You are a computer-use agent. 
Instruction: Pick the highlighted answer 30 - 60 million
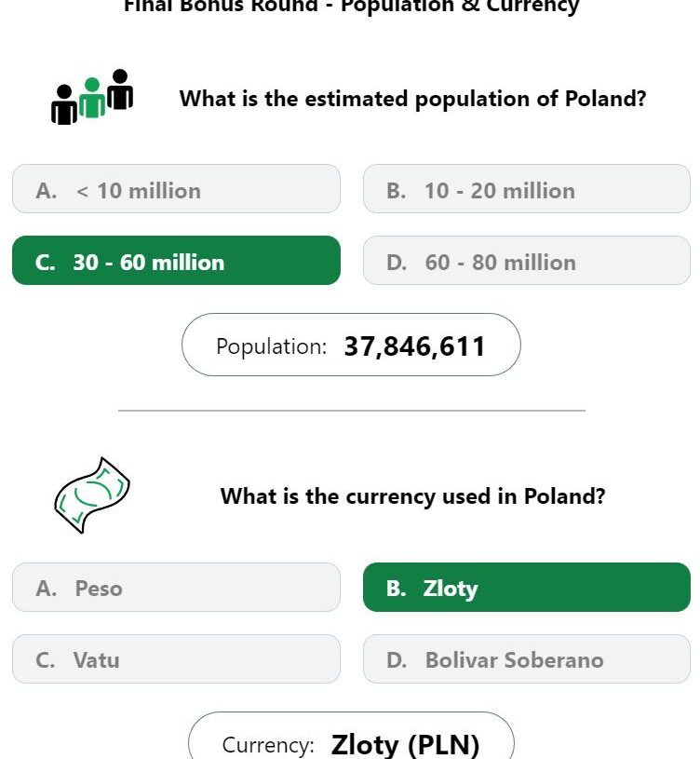click(x=176, y=261)
